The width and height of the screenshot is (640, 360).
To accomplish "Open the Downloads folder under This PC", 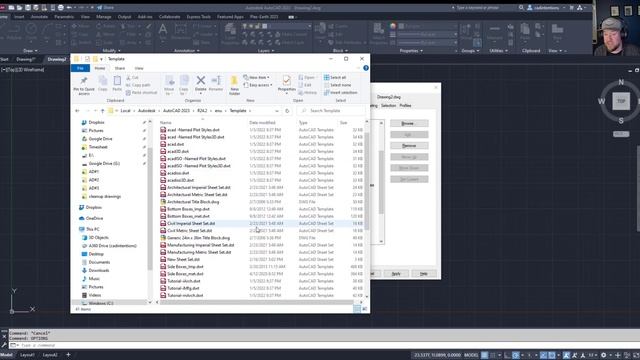I will 95,270.
